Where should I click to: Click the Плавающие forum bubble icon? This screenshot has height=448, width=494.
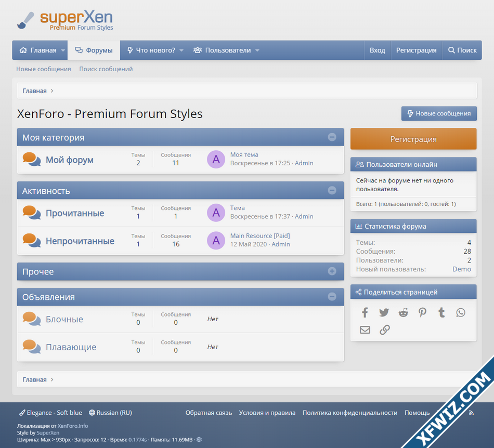pos(32,346)
